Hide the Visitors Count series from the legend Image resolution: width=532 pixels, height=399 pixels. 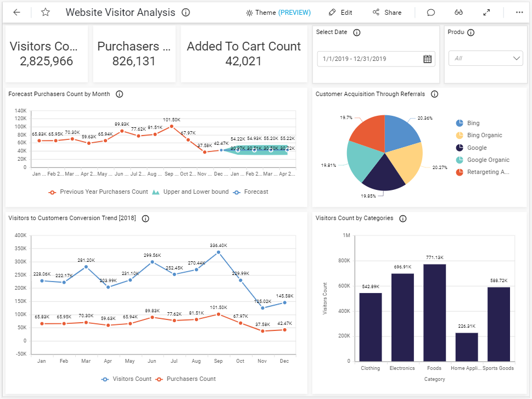coord(128,379)
